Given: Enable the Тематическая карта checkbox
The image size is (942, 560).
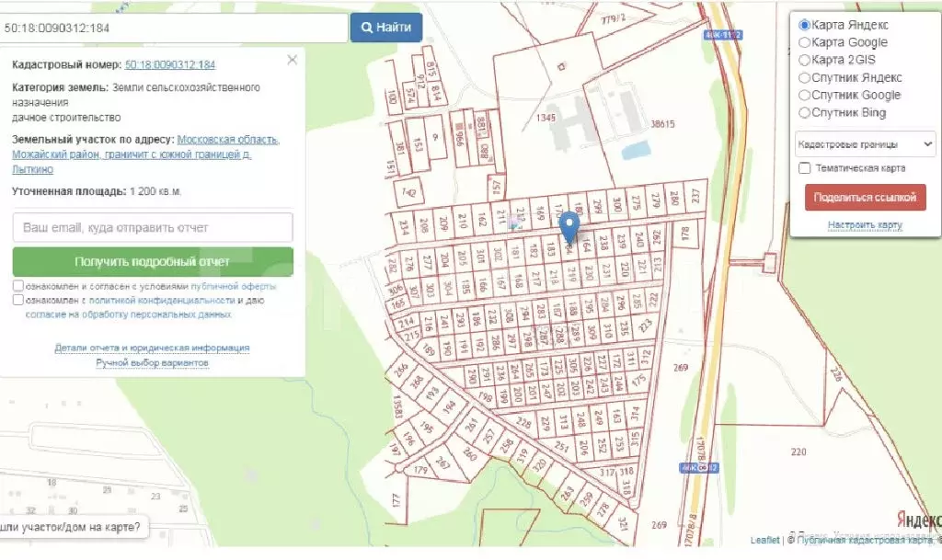Looking at the screenshot, I should pos(804,167).
